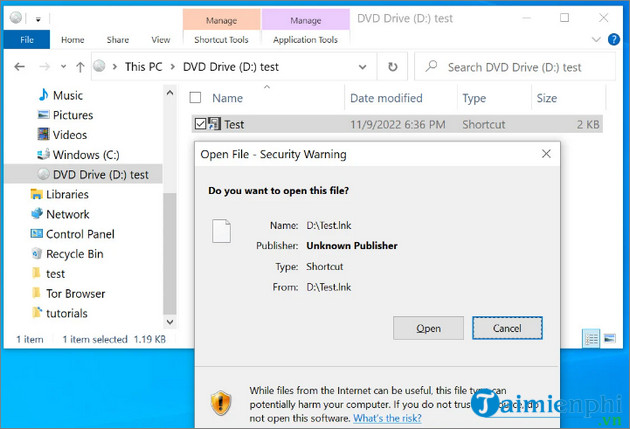This screenshot has height=429, width=630.
Task: Click the Control Panel icon
Action: [x=37, y=233]
